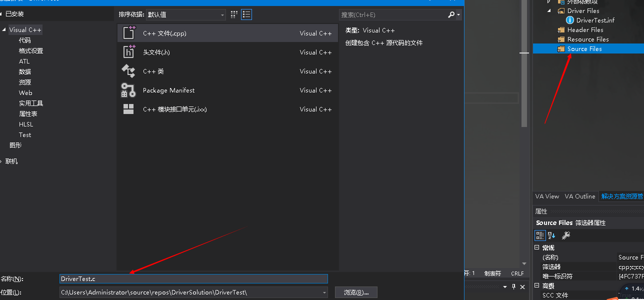Click the editor vertical scrollbar down arrow
This screenshot has height=300, width=644.
(524, 263)
